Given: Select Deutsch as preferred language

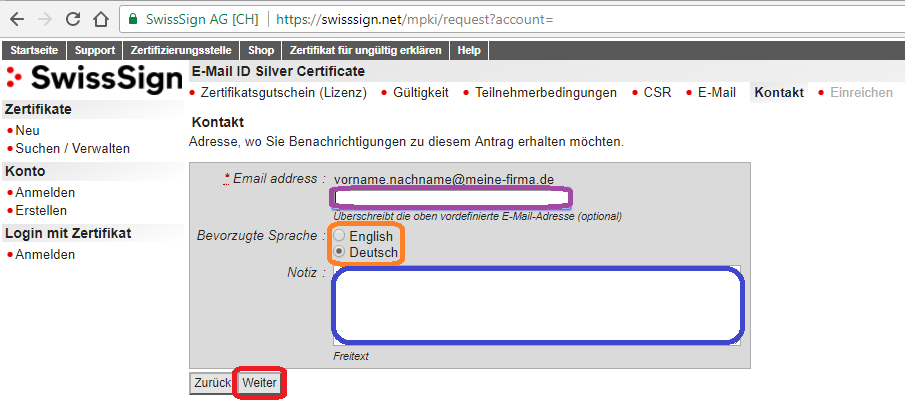Looking at the screenshot, I should [x=340, y=253].
